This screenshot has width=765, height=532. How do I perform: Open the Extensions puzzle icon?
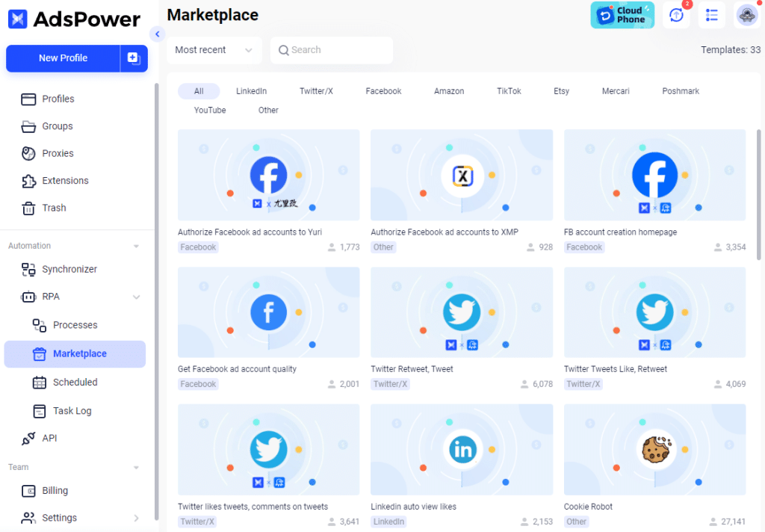point(28,181)
